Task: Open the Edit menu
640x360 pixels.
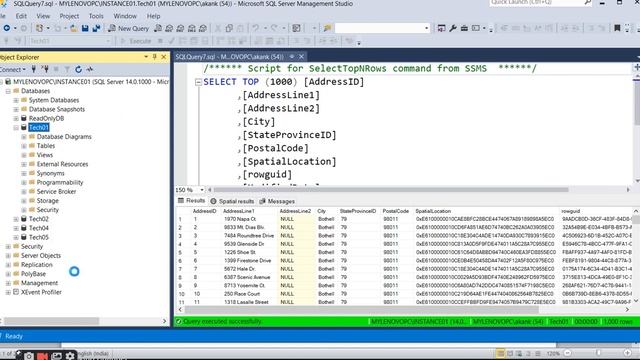Action: pyautogui.click(x=21, y=16)
